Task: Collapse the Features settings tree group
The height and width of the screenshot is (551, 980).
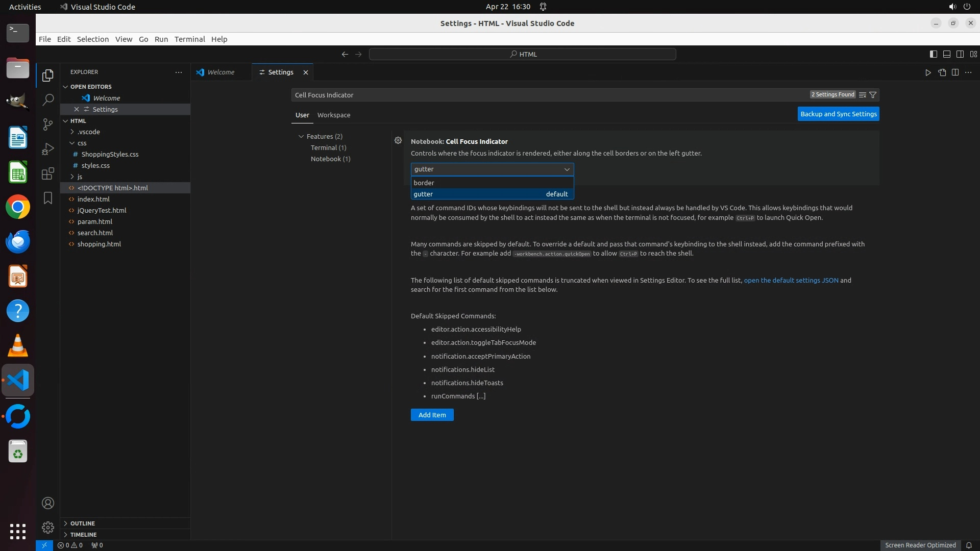Action: click(x=301, y=136)
